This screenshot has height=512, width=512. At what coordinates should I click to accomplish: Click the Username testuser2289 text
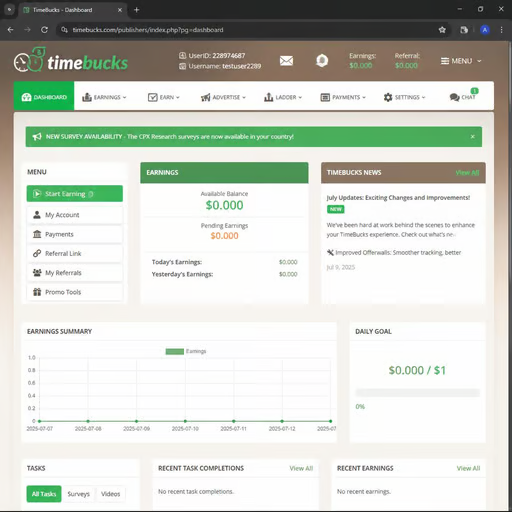(225, 66)
